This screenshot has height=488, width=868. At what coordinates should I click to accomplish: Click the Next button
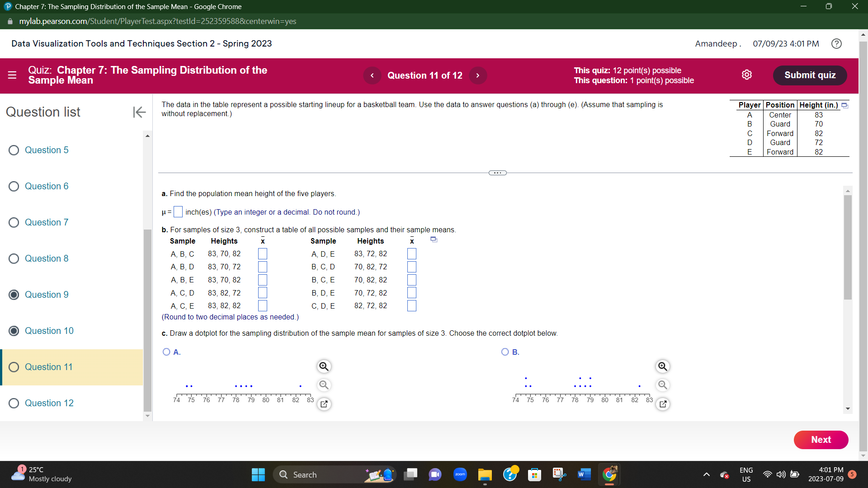pos(821,440)
